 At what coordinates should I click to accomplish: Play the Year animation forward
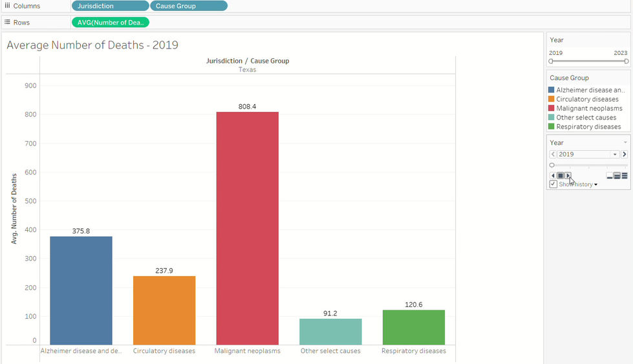pyautogui.click(x=568, y=176)
